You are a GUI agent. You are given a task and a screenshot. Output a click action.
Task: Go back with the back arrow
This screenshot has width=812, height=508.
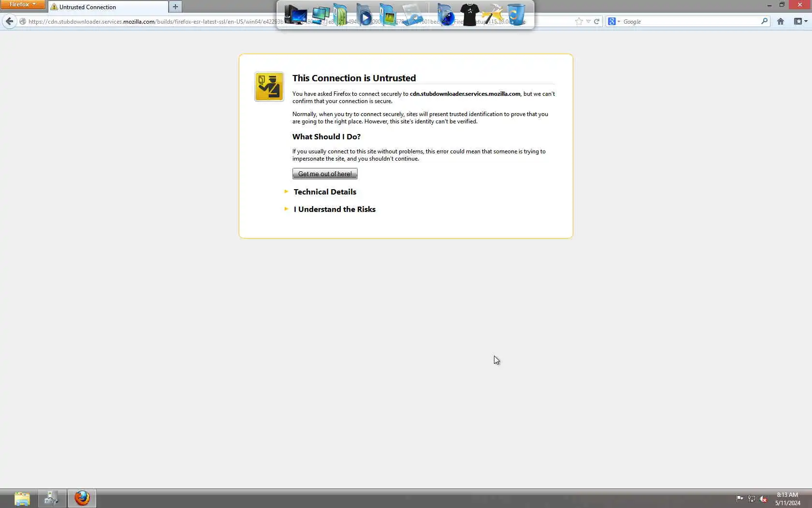[9, 21]
